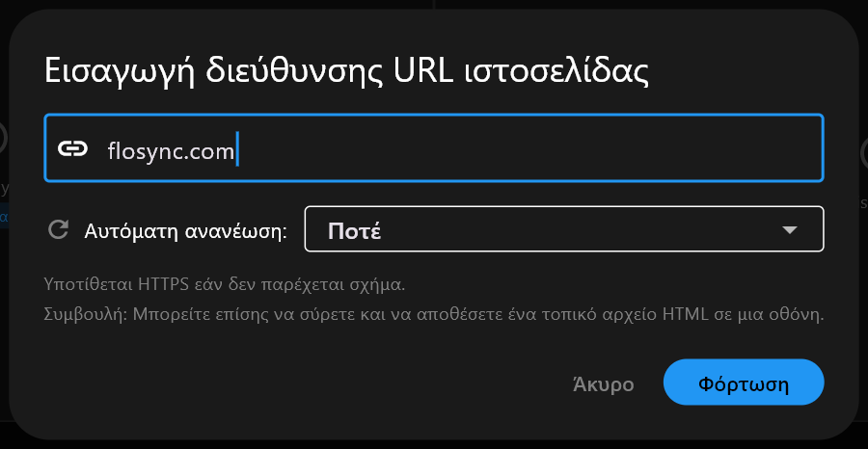Click the link icon in the URL field
The width and height of the screenshot is (868, 449).
coord(72,148)
